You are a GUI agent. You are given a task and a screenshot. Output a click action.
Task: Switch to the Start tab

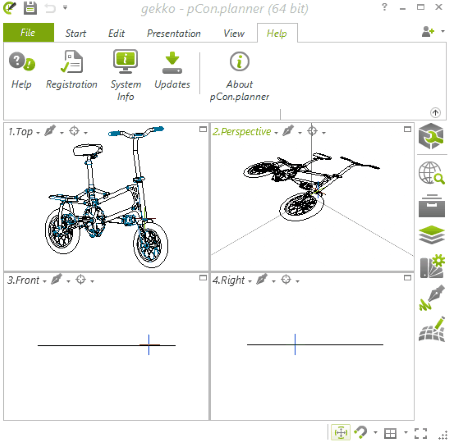pyautogui.click(x=76, y=33)
